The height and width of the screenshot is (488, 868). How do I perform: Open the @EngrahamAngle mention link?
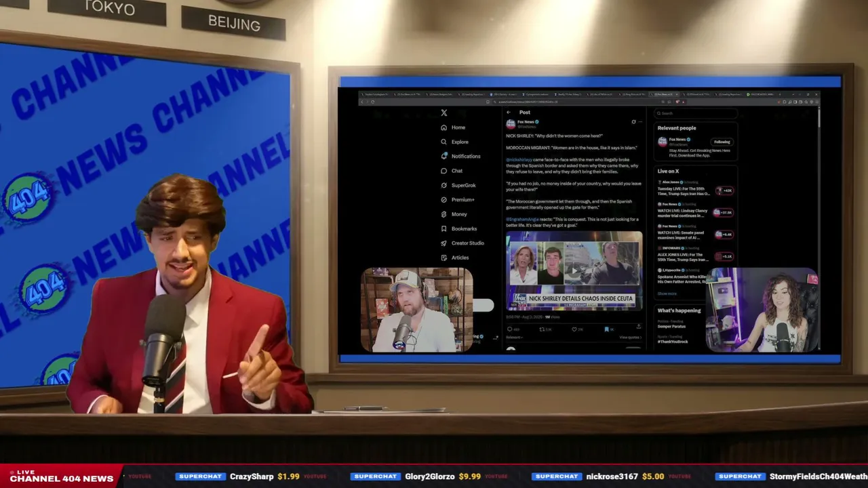[x=521, y=219]
